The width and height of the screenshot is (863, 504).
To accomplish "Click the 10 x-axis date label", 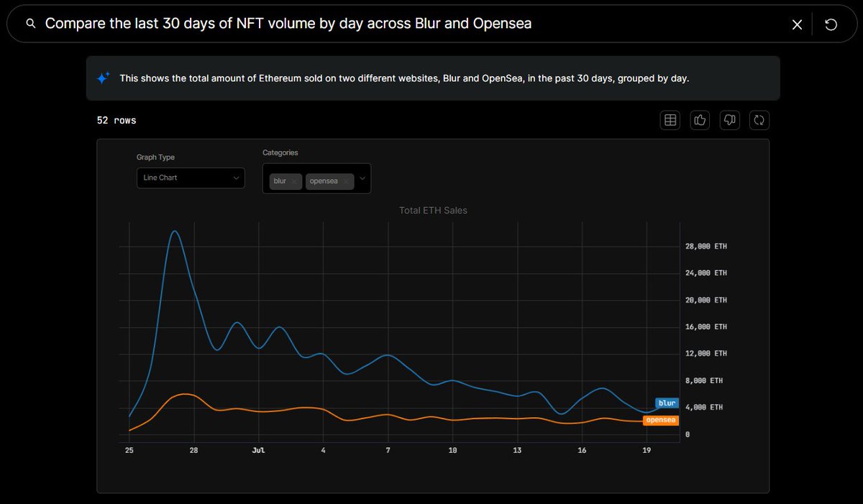I will (x=452, y=450).
